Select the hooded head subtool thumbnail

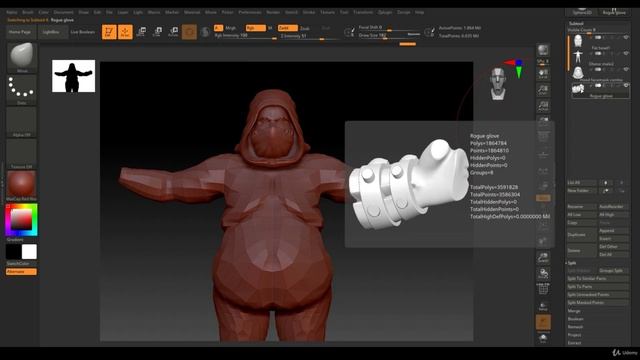(x=578, y=40)
